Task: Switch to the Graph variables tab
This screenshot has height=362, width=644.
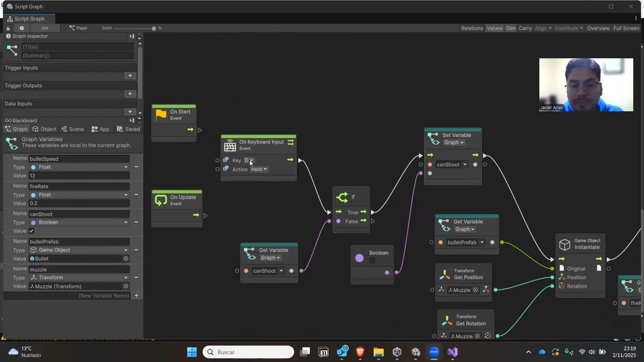Action: 17,129
